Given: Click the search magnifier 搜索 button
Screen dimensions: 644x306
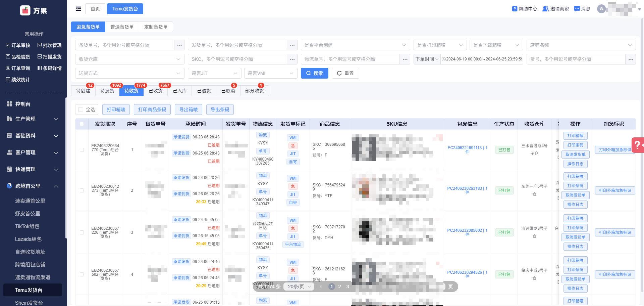Looking at the screenshot, I should 315,73.
